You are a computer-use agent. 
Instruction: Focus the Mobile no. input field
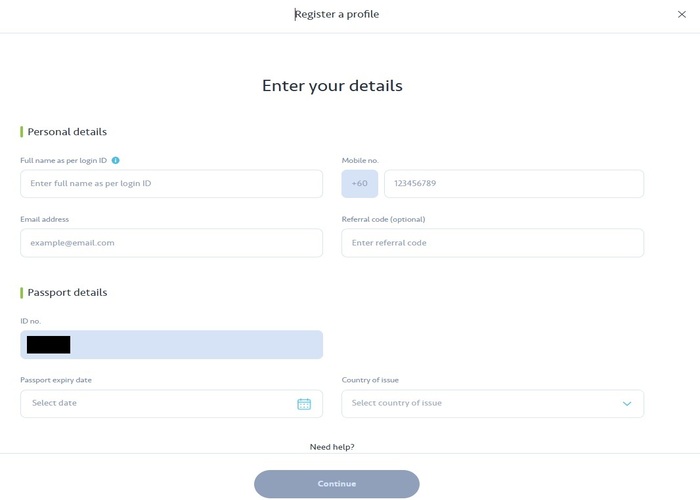click(x=513, y=184)
